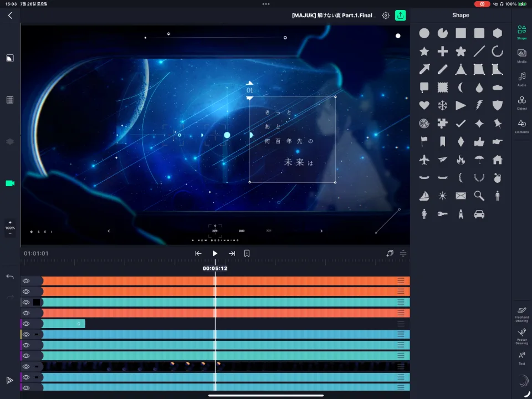Select the sailboat shape
The height and width of the screenshot is (399, 532).
424,196
